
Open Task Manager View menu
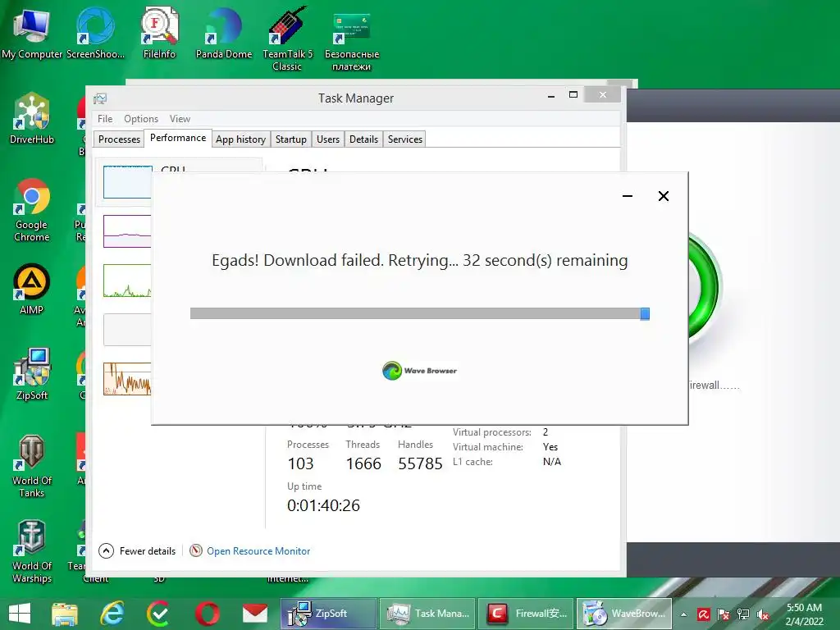tap(180, 119)
